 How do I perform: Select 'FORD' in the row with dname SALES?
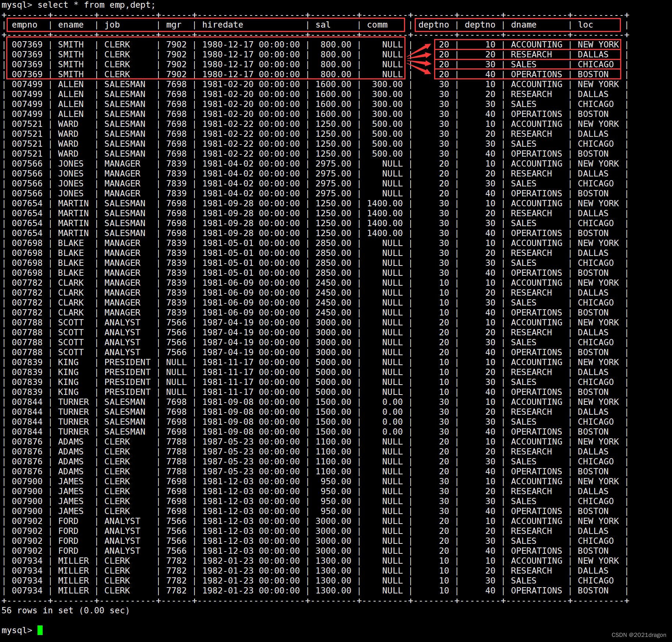[x=68, y=541]
